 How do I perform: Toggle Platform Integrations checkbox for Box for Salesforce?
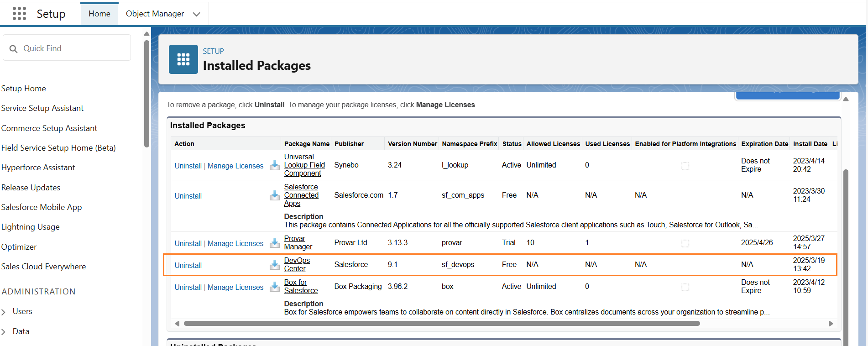pyautogui.click(x=685, y=287)
